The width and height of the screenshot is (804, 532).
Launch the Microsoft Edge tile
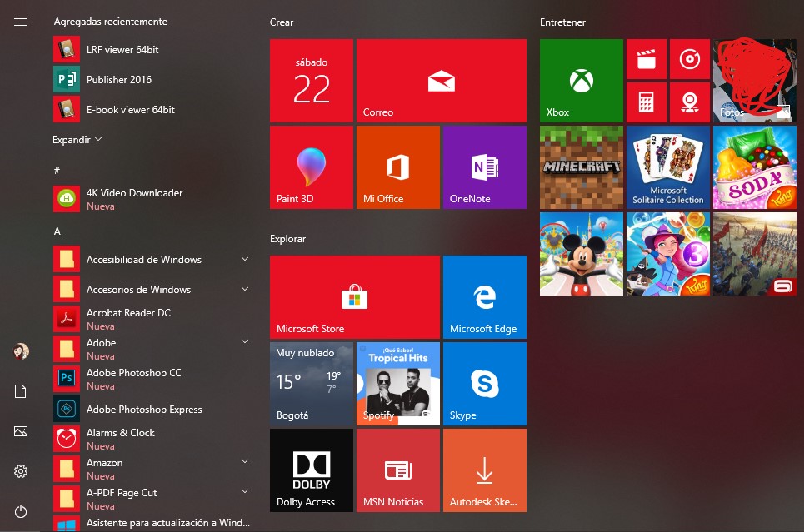click(x=485, y=296)
